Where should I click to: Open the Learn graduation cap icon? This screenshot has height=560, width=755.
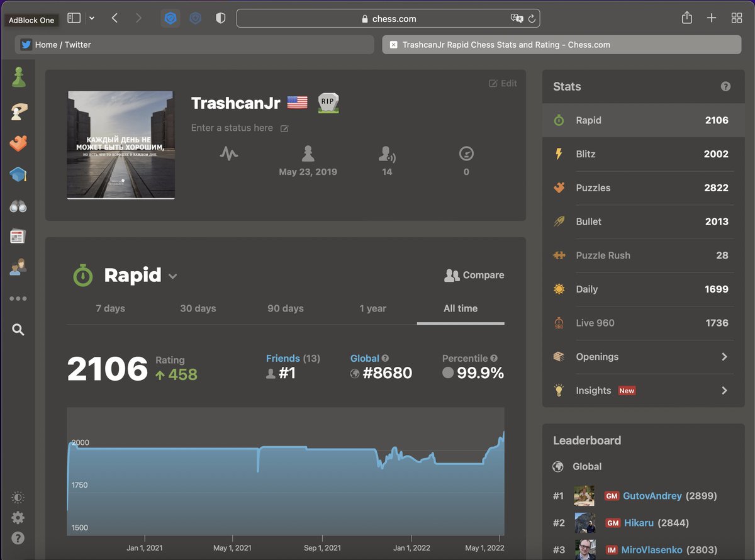[18, 174]
